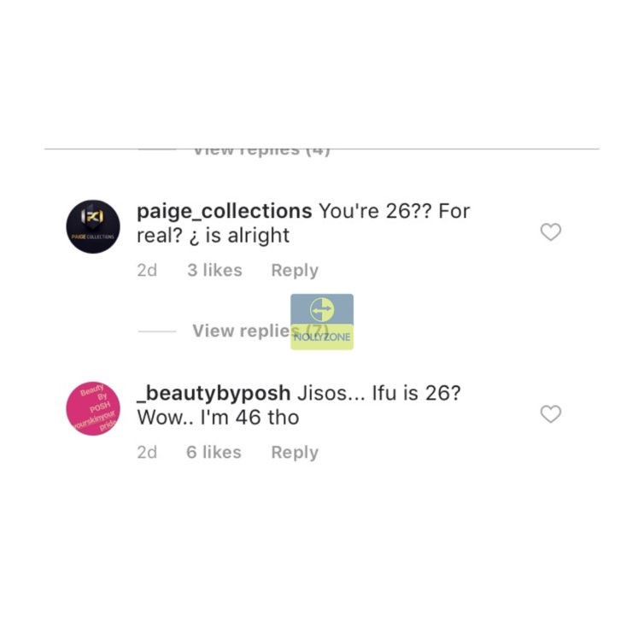644x644 pixels.
Task: Expand View replies (7) thread
Action: click(261, 331)
